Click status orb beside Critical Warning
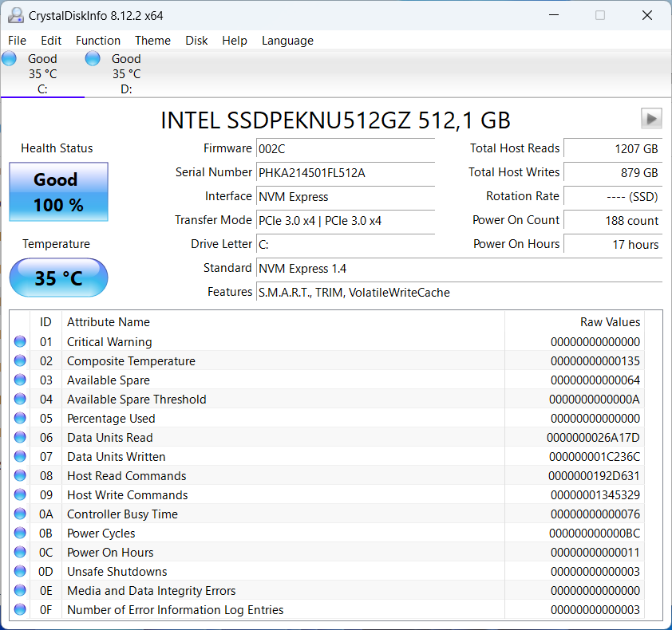 (20, 342)
